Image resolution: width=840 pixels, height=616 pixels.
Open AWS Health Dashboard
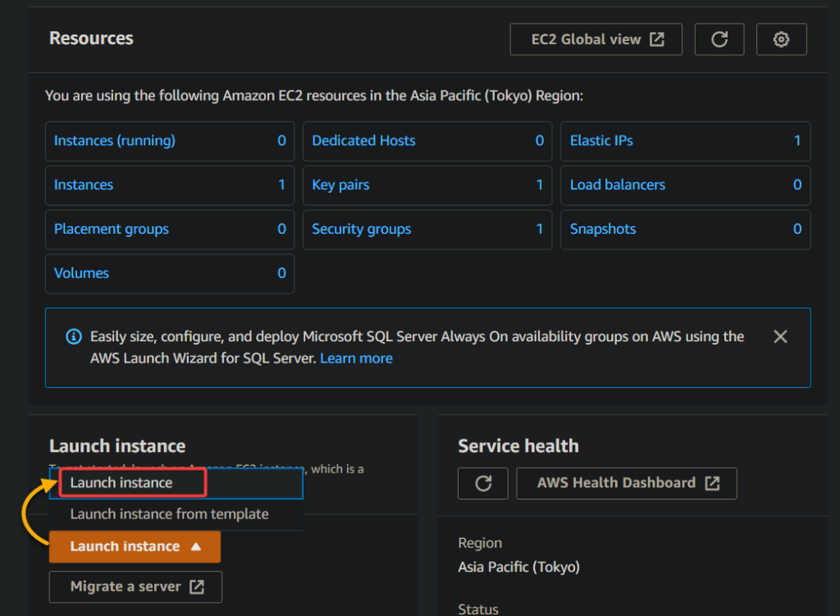coord(626,483)
